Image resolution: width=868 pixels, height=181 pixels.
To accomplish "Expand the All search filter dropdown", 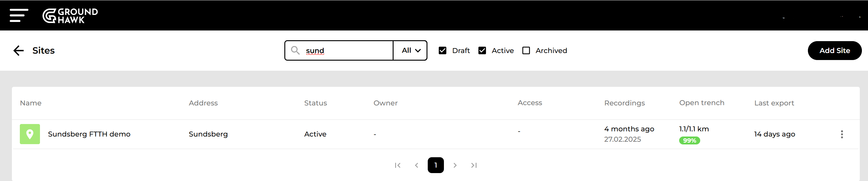I will 410,51.
